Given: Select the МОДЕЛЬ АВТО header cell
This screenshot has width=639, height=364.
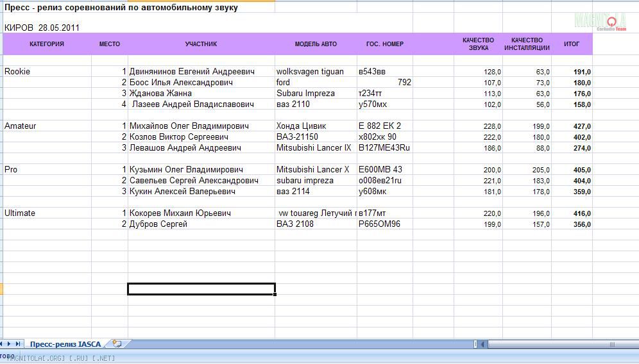Looking at the screenshot, I should [x=316, y=44].
